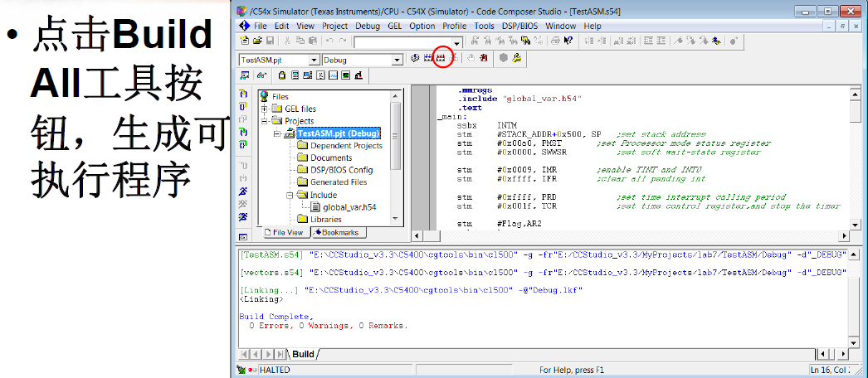The height and width of the screenshot is (378, 868).
Task: Click the Rebuild All toolbar icon
Action: 441,59
